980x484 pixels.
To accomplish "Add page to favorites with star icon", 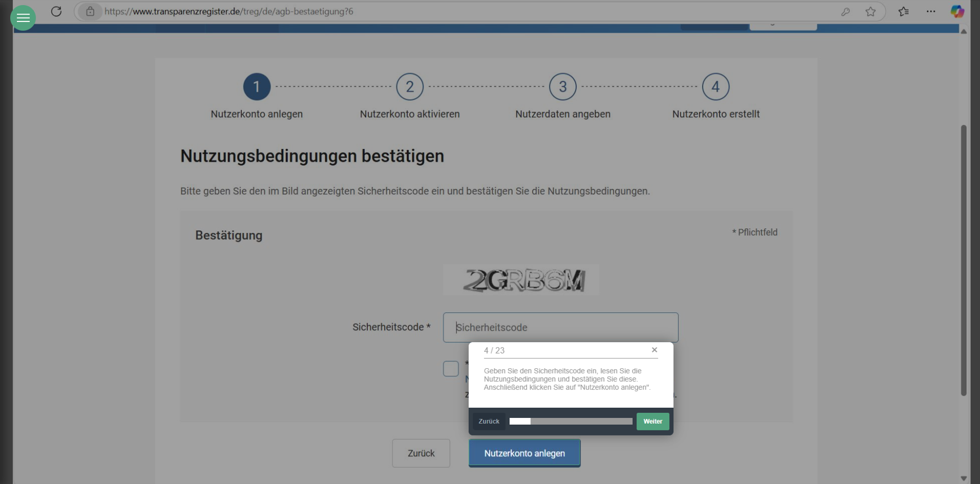I will click(x=870, y=11).
